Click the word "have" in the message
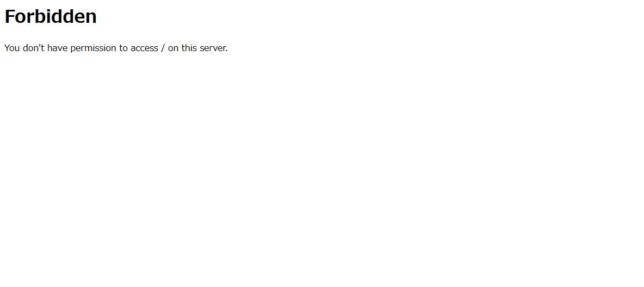The height and width of the screenshot is (287, 644). [58, 48]
